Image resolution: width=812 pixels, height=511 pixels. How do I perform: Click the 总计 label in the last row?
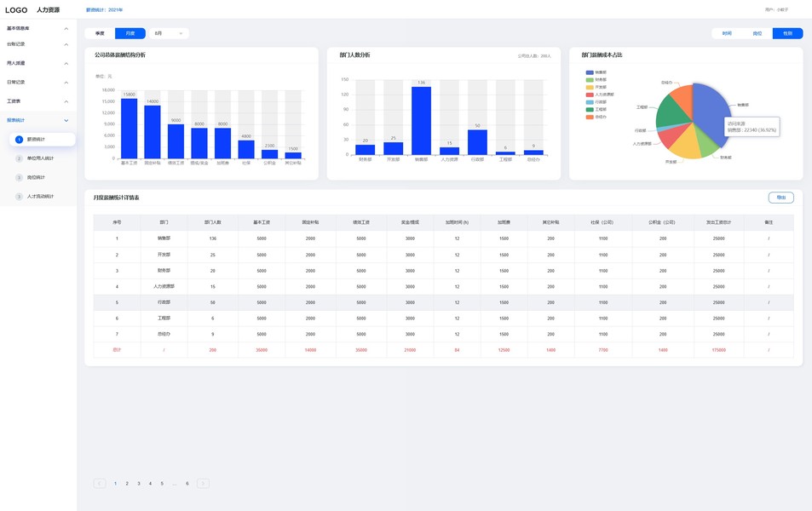117,350
